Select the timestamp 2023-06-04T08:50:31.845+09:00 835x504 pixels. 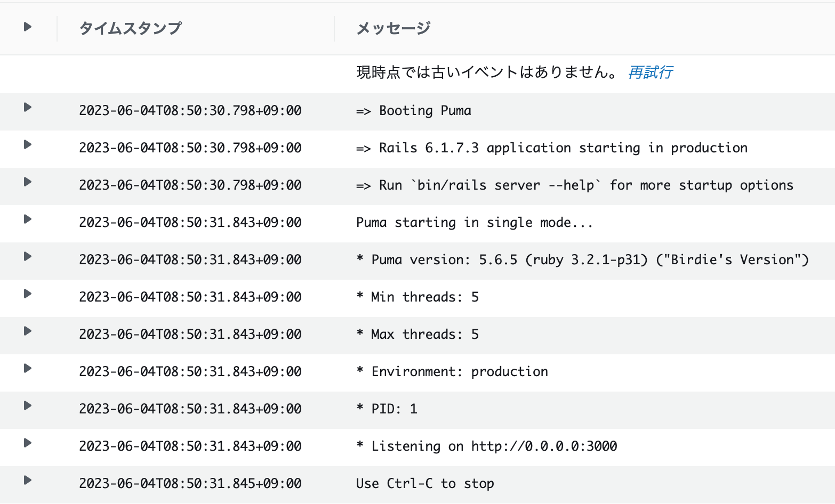190,483
